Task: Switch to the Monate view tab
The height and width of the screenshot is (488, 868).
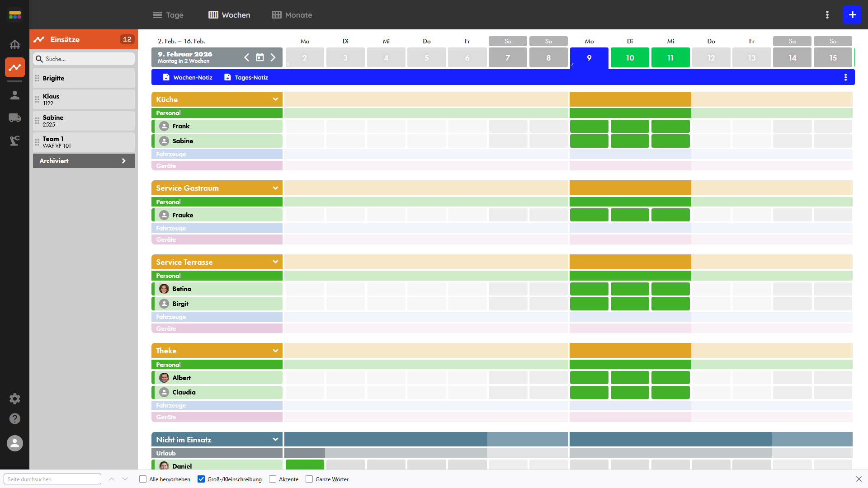Action: pos(292,15)
